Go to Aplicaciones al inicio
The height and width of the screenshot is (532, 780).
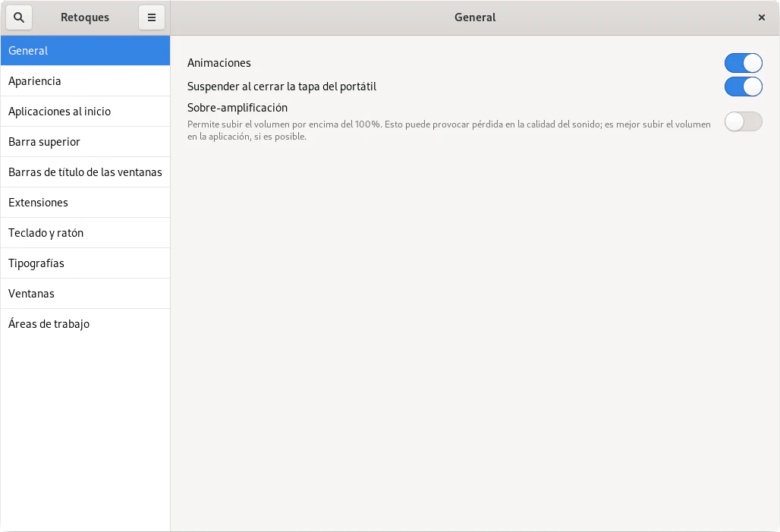point(85,112)
